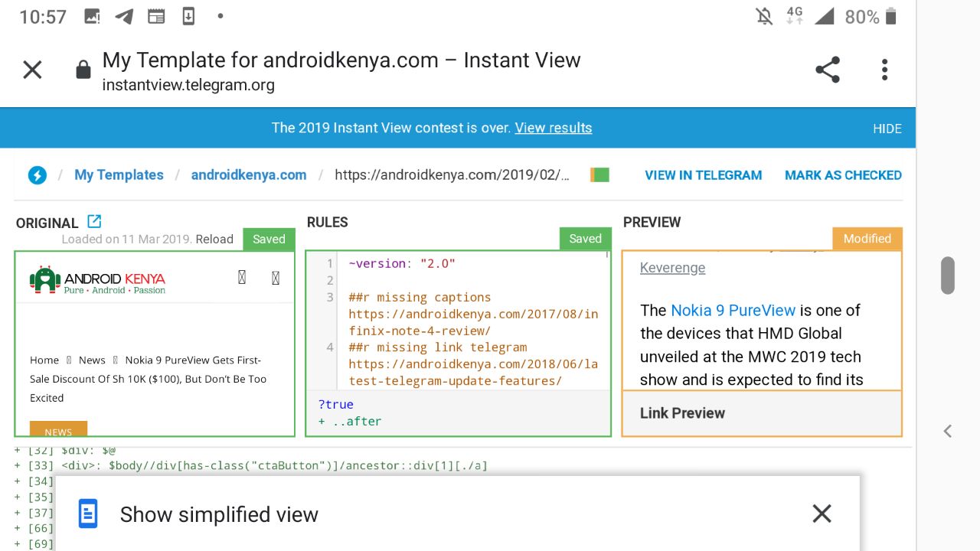Click the Saved badge above Rules pane
The image size is (980, 551).
point(585,239)
